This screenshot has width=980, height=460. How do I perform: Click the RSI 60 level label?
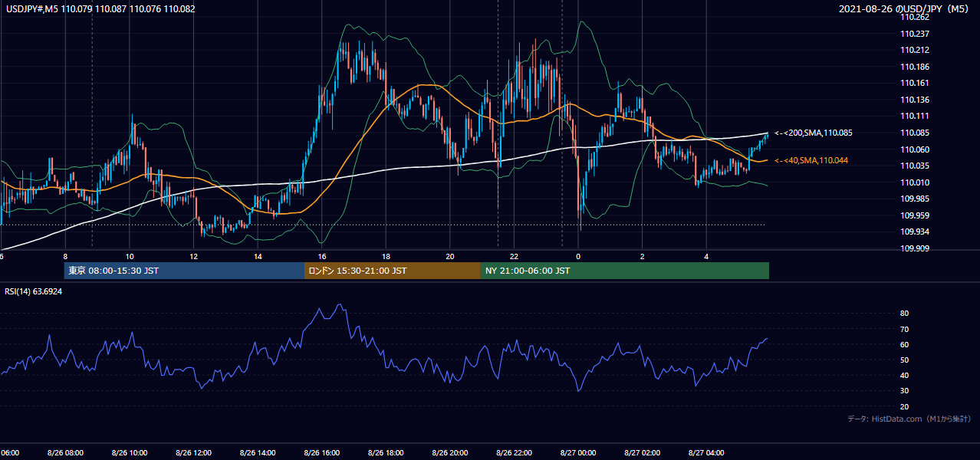[x=904, y=344]
